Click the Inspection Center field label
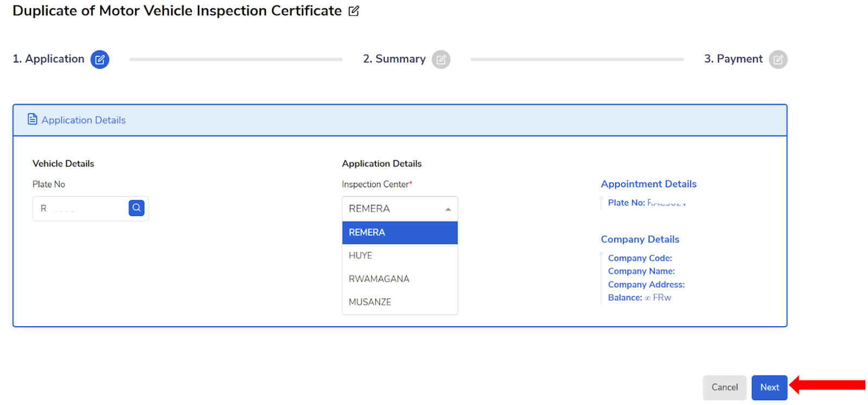Image resolution: width=868 pixels, height=405 pixels. tap(377, 185)
